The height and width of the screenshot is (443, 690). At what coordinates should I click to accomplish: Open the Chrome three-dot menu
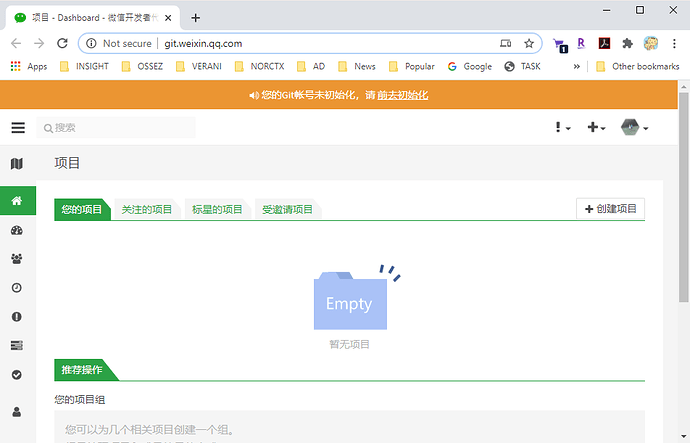pyautogui.click(x=674, y=43)
